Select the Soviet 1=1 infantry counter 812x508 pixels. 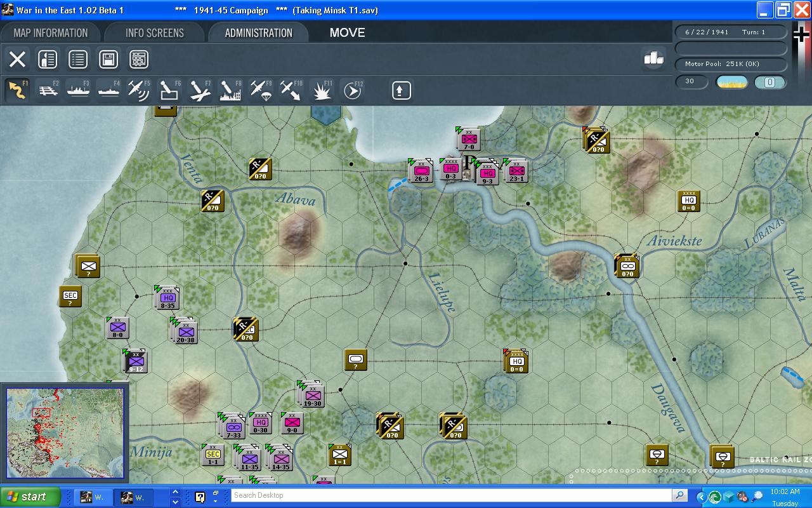pyautogui.click(x=340, y=455)
